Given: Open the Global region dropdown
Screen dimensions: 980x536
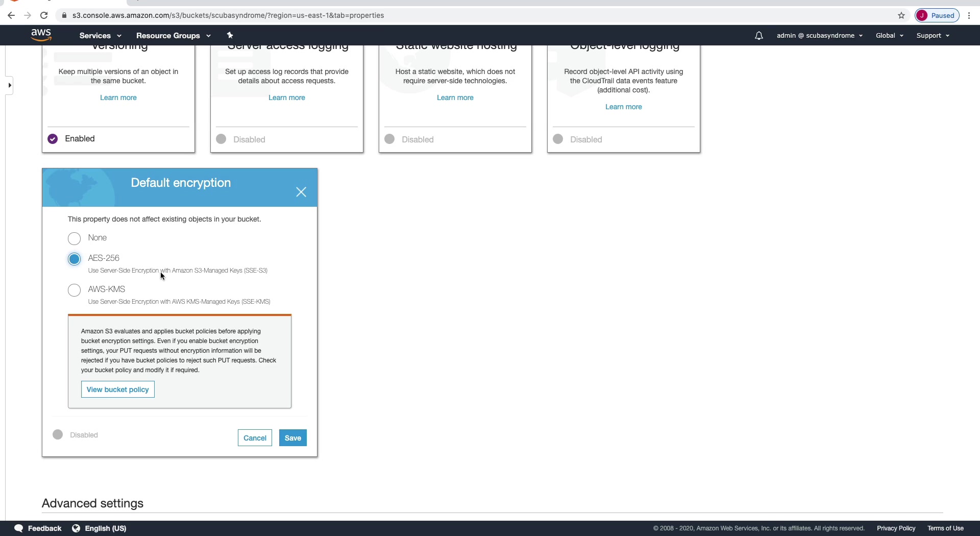Looking at the screenshot, I should (x=890, y=36).
